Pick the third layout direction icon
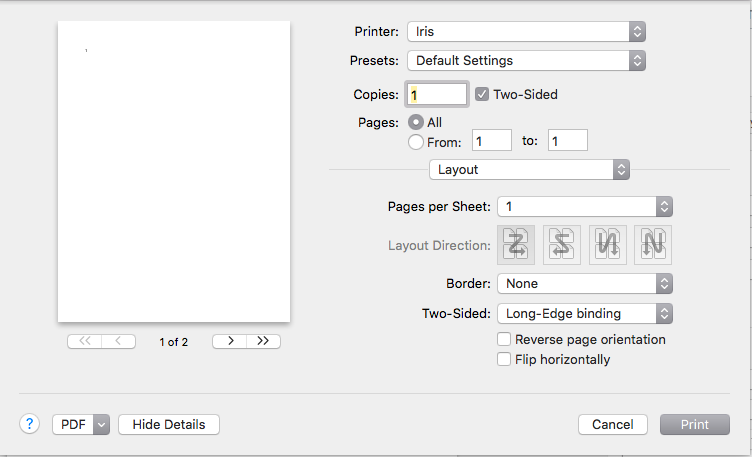This screenshot has width=752, height=457. [607, 244]
